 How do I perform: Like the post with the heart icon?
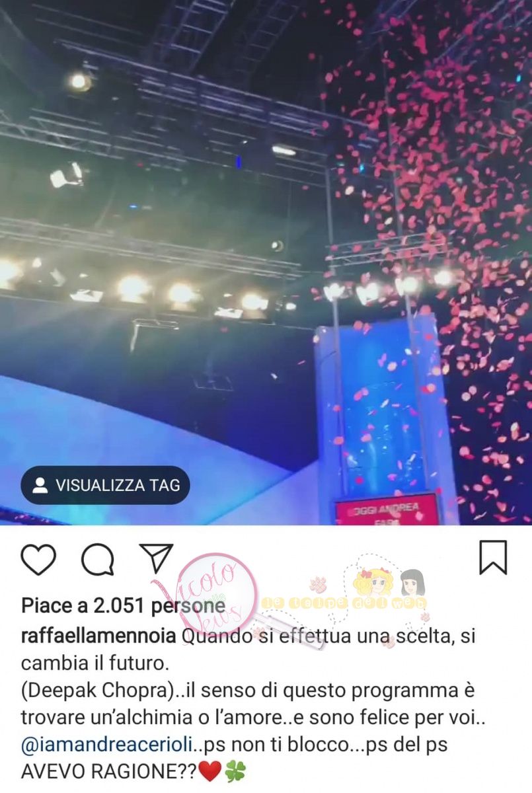[38, 558]
